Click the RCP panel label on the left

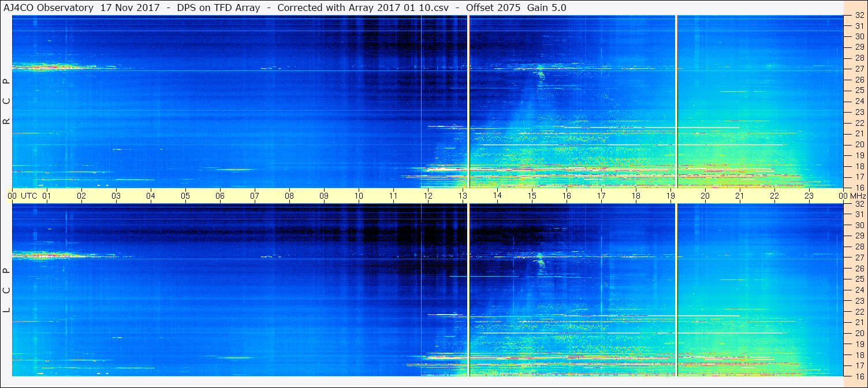(7, 101)
